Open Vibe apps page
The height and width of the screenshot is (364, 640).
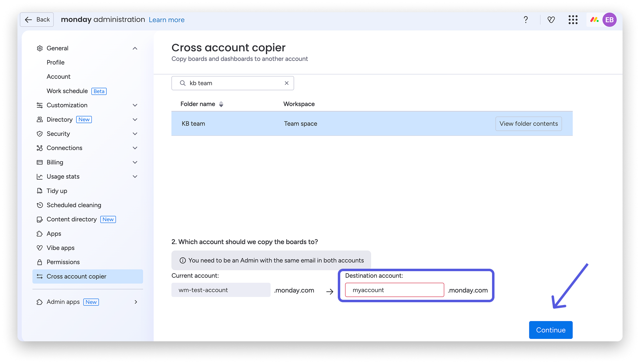[61, 248]
